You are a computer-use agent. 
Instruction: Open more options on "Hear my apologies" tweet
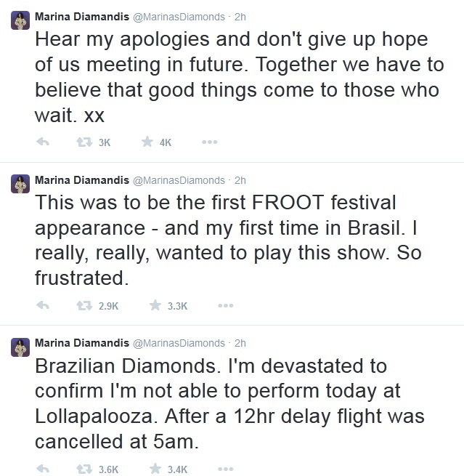pyautogui.click(x=210, y=142)
